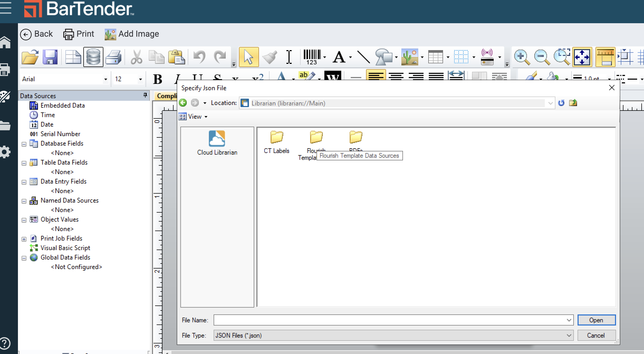The height and width of the screenshot is (354, 644).
Task: Toggle Bold text formatting
Action: (158, 79)
